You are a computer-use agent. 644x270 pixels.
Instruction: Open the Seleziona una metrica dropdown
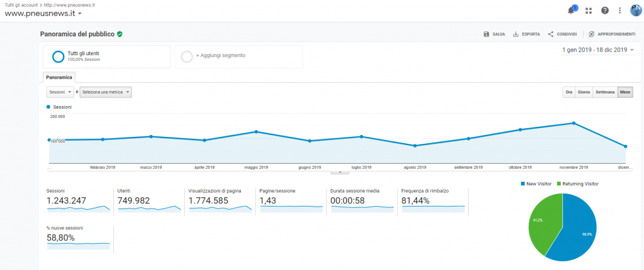pos(106,92)
